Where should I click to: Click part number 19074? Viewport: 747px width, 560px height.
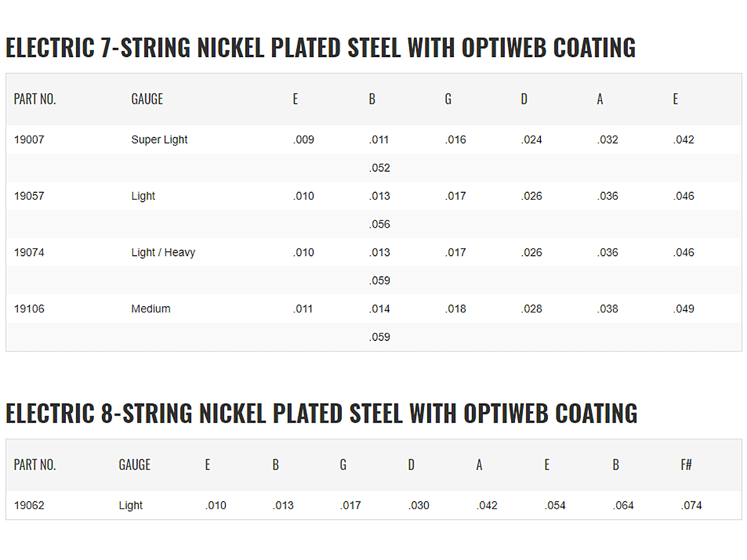tap(29, 253)
